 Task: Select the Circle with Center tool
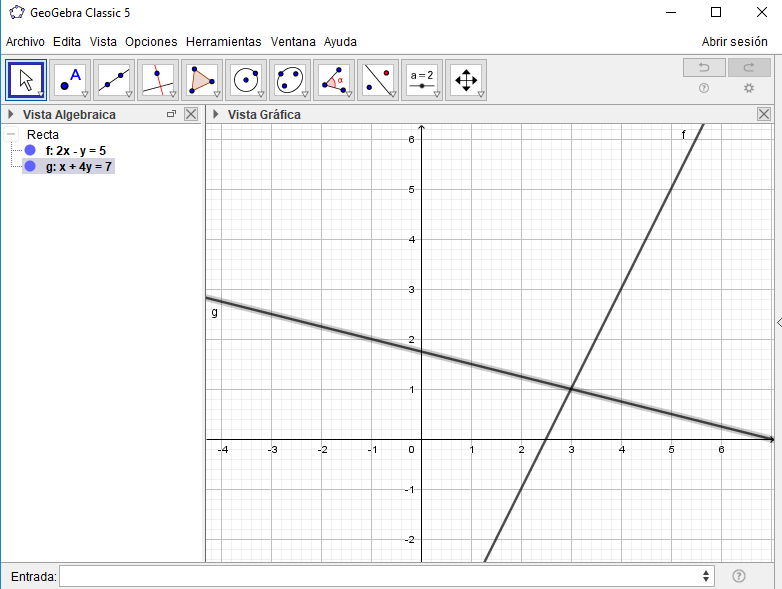(246, 80)
